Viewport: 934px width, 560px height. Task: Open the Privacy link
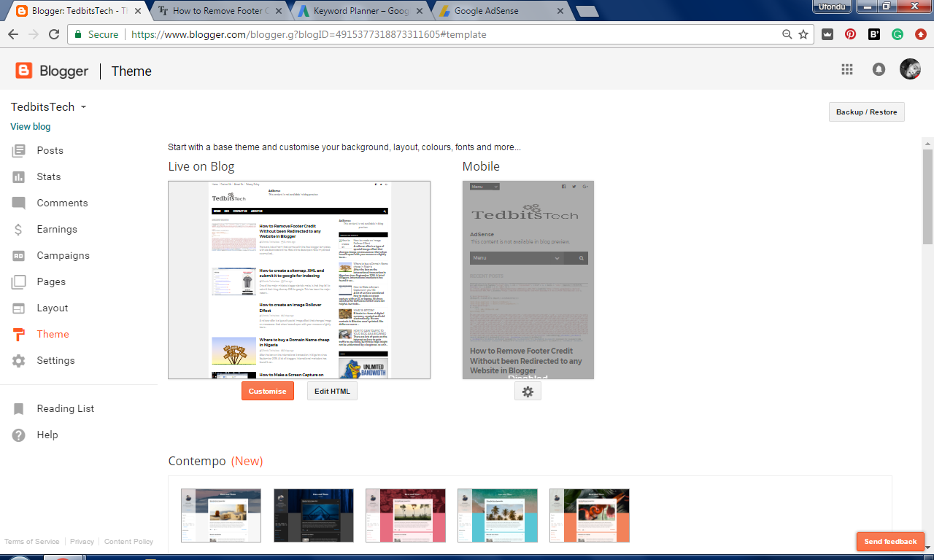82,542
